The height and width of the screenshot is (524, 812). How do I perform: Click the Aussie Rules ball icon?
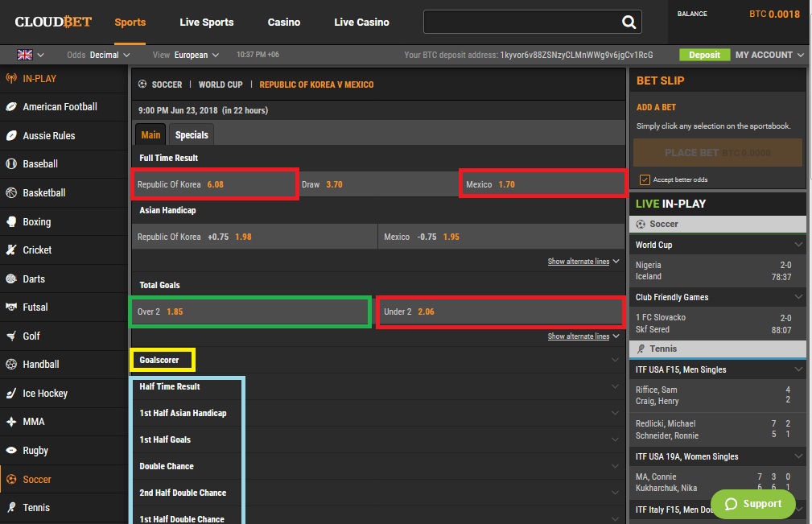[11, 136]
